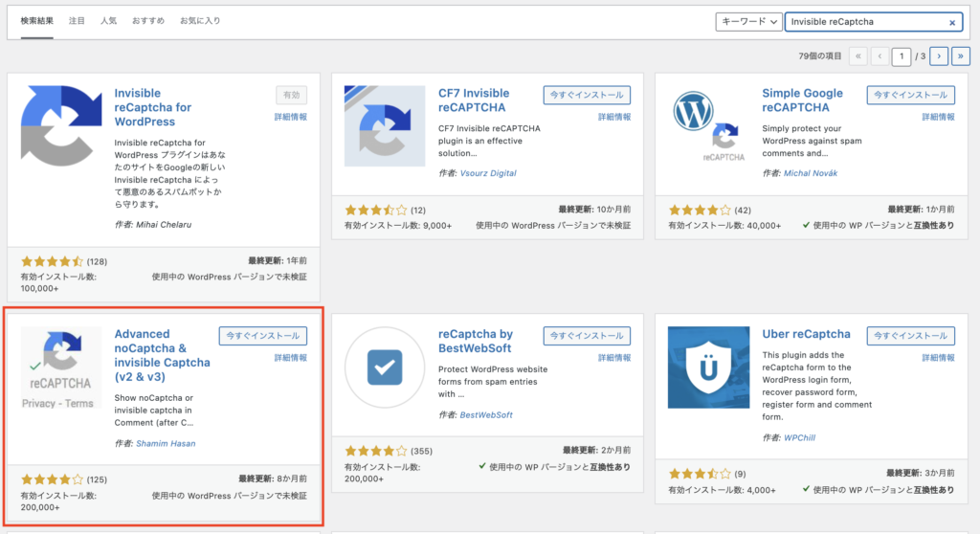
Task: Click the 79個の項目 item count text
Action: 820,56
